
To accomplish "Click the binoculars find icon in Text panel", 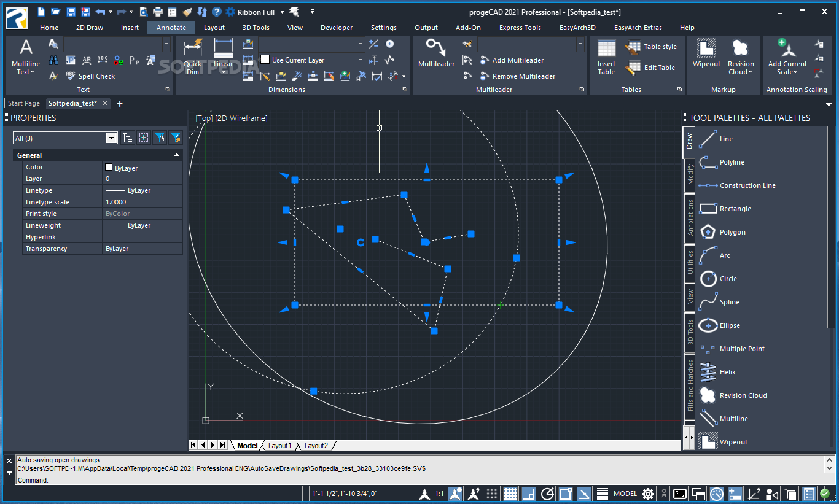I will click(x=53, y=60).
